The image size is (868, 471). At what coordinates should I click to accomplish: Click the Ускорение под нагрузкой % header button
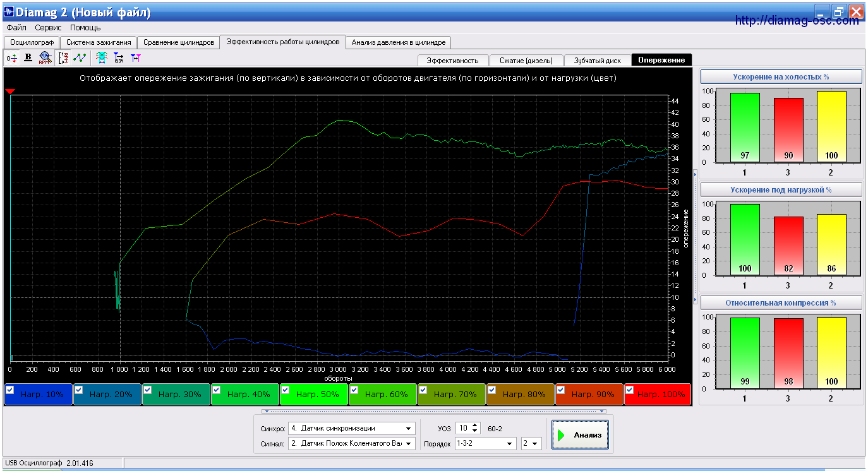(x=781, y=189)
